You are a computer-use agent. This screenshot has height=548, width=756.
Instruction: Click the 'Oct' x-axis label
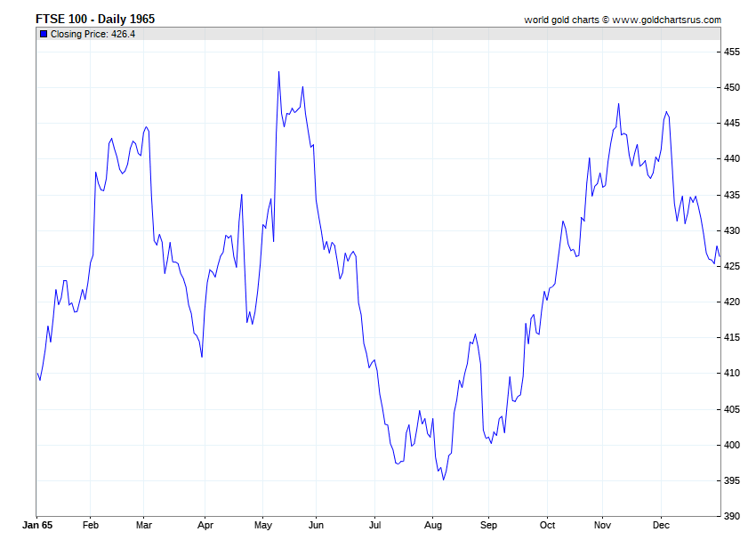pyautogui.click(x=547, y=525)
